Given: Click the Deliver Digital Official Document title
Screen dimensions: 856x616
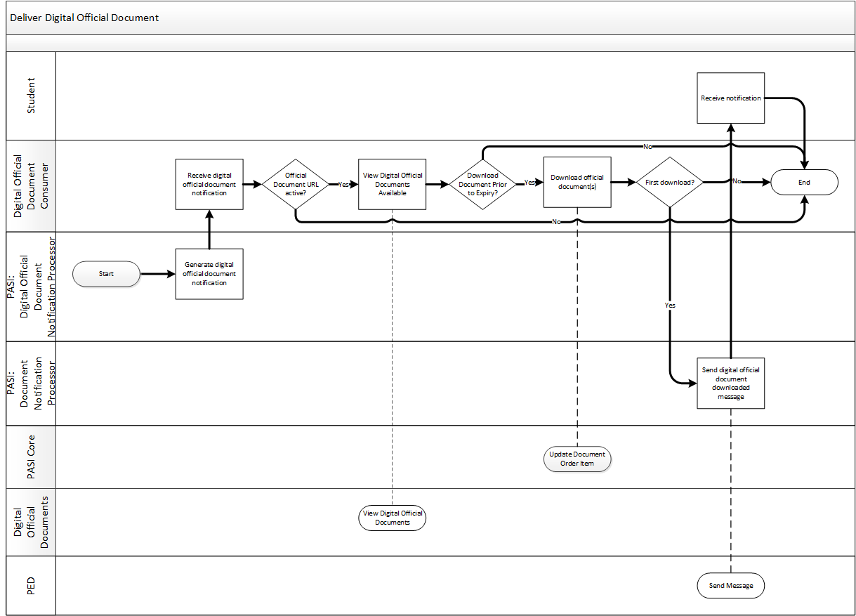Looking at the screenshot, I should [84, 18].
